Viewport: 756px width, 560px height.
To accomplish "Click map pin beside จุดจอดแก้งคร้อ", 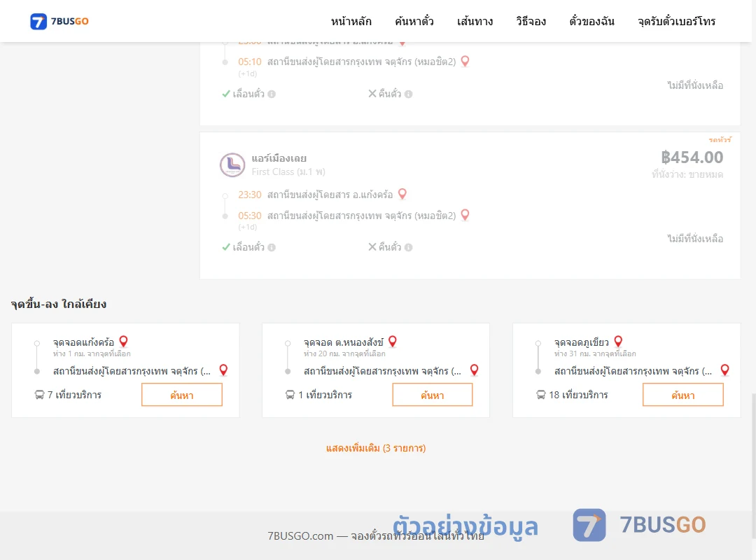I will pyautogui.click(x=123, y=342).
